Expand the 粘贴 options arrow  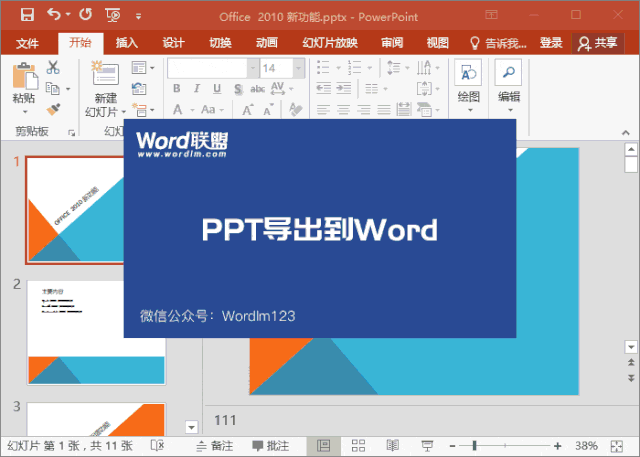pos(25,112)
